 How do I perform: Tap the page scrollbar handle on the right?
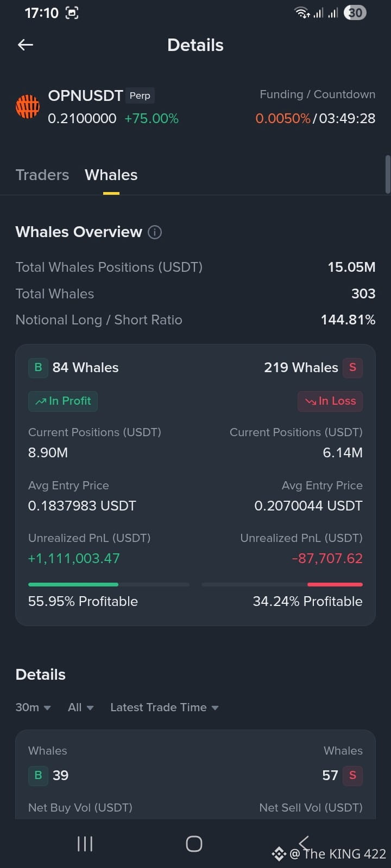coord(387,174)
